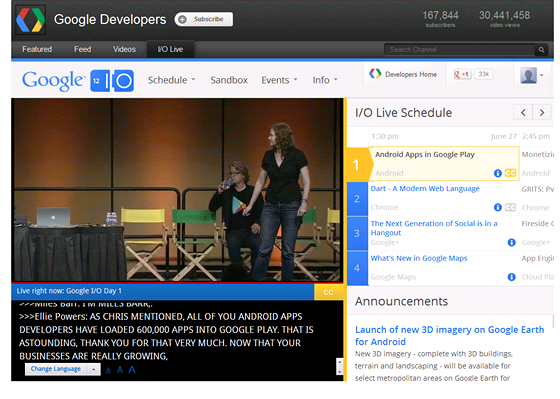Switch to channel 1 stream
560x399 pixels.
point(357,165)
